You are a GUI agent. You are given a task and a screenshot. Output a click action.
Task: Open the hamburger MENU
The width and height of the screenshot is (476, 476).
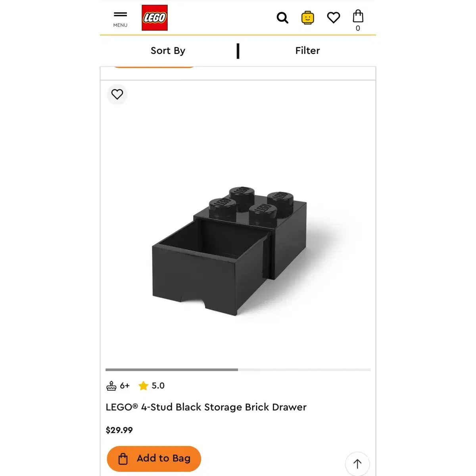point(120,19)
